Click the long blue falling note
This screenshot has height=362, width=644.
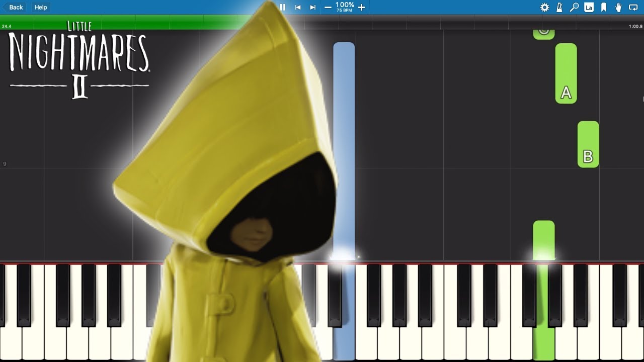(x=344, y=151)
